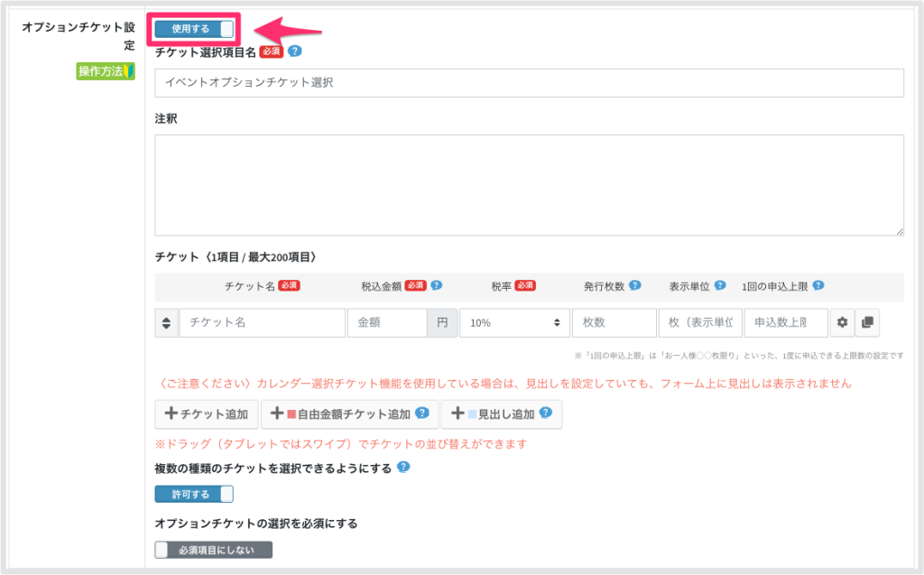Open help icon next to チケット選択項目名
924x575 pixels.
point(295,51)
